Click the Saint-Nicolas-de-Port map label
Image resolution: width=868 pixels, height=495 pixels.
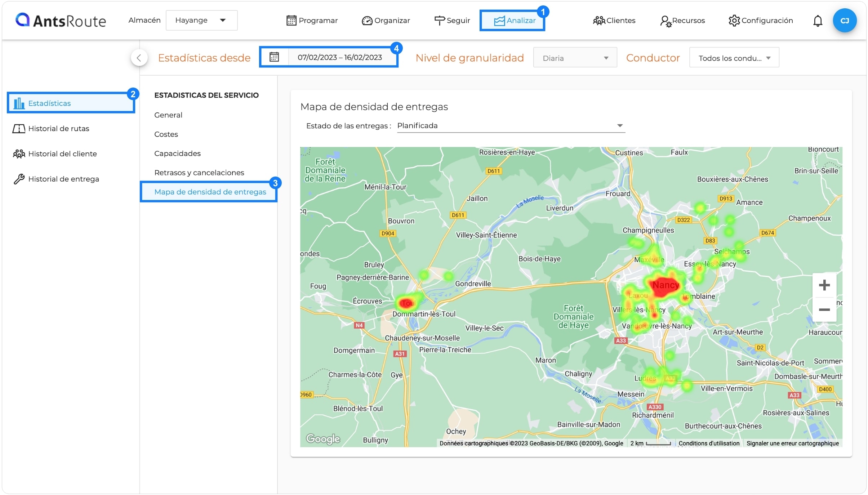pyautogui.click(x=770, y=363)
